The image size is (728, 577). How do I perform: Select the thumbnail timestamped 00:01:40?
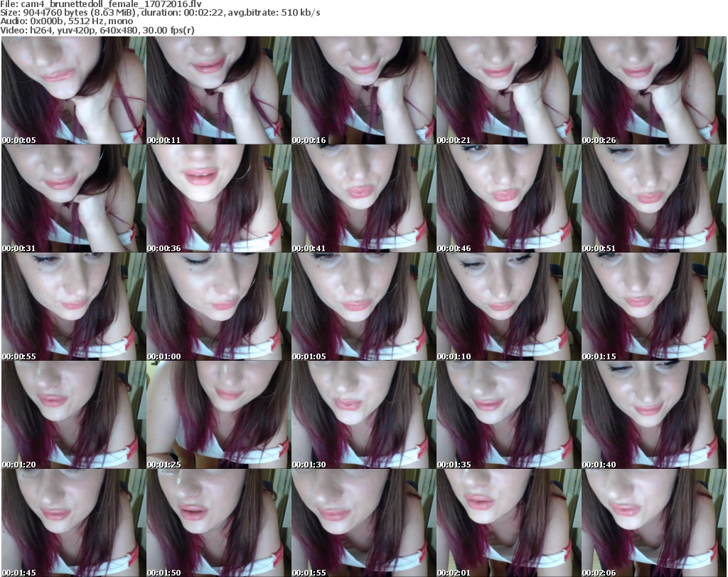coord(654,415)
